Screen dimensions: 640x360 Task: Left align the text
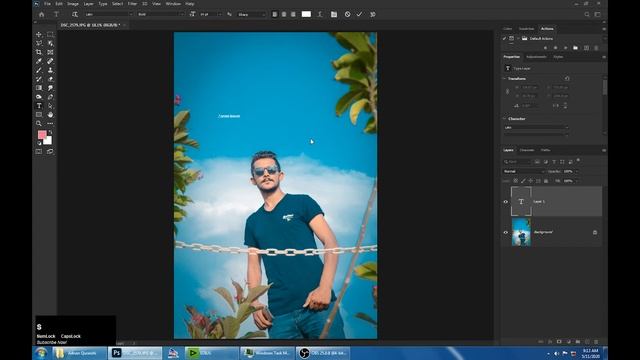(275, 14)
